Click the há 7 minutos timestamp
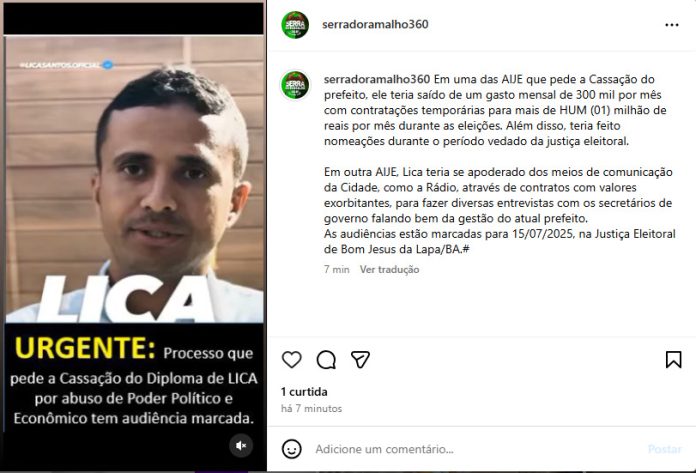696x473 pixels. [x=311, y=408]
